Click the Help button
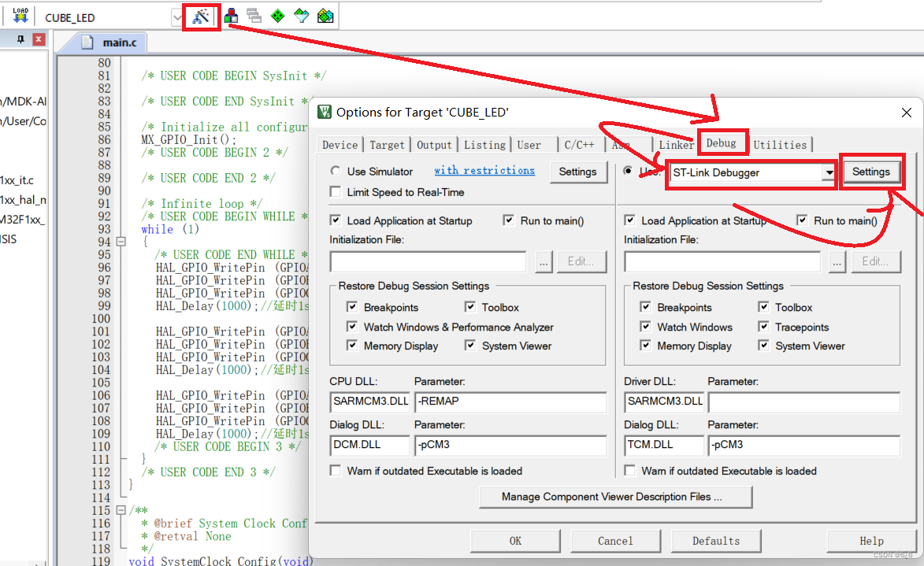 871,541
